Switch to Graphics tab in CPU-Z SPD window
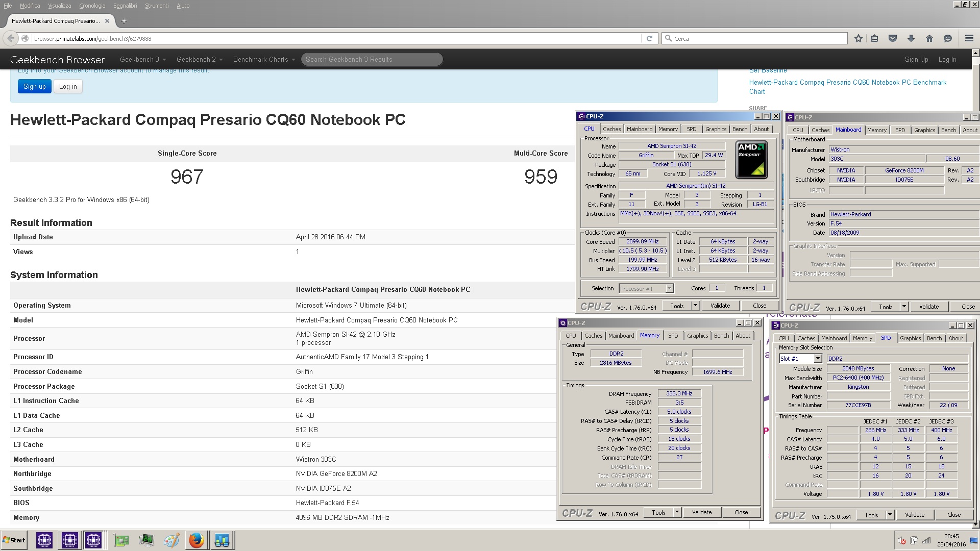980x551 pixels. [910, 338]
